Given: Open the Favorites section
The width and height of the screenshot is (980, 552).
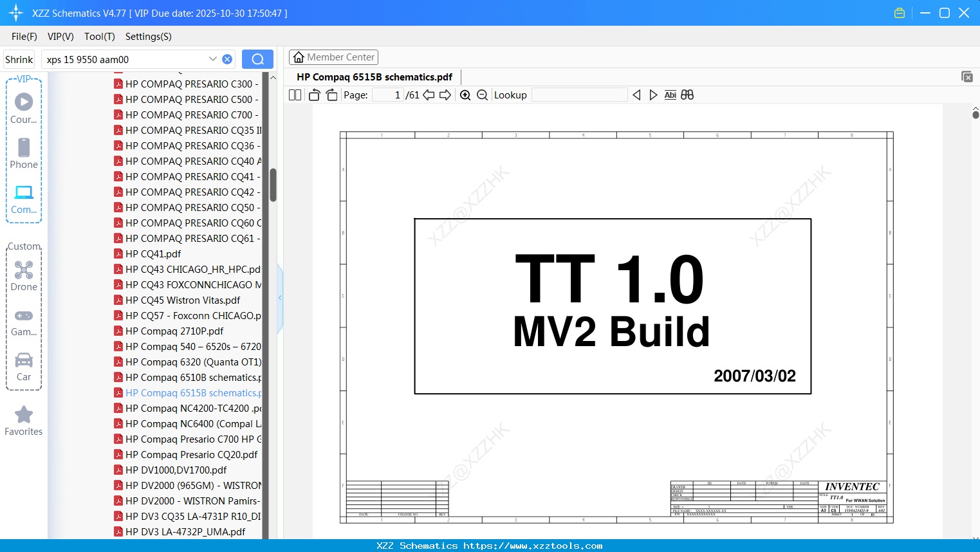Looking at the screenshot, I should (x=24, y=421).
